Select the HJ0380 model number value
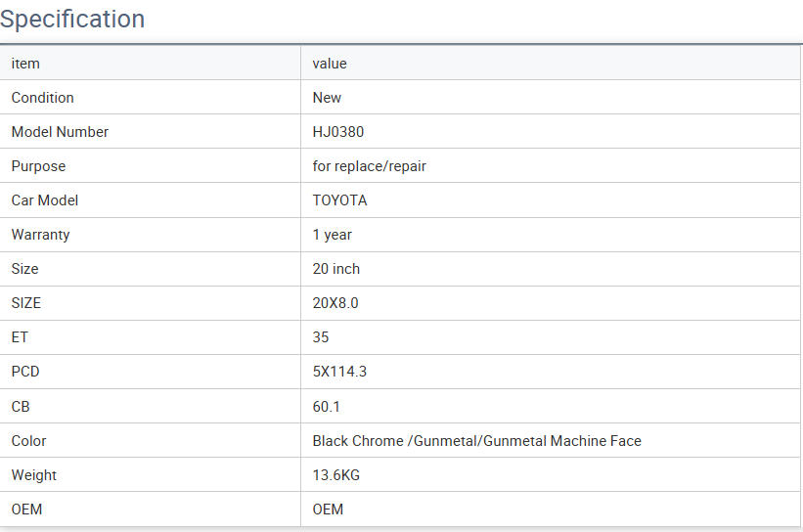 (x=337, y=132)
